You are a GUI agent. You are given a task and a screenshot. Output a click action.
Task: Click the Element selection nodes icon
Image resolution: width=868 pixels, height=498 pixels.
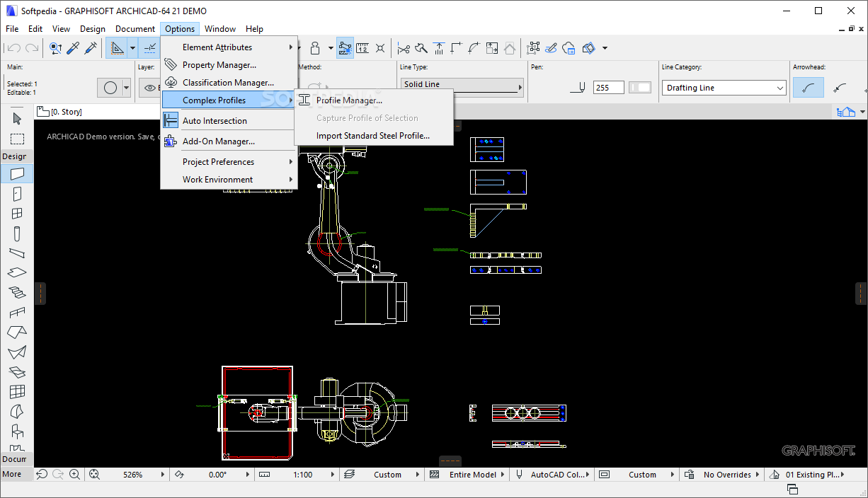[534, 48]
